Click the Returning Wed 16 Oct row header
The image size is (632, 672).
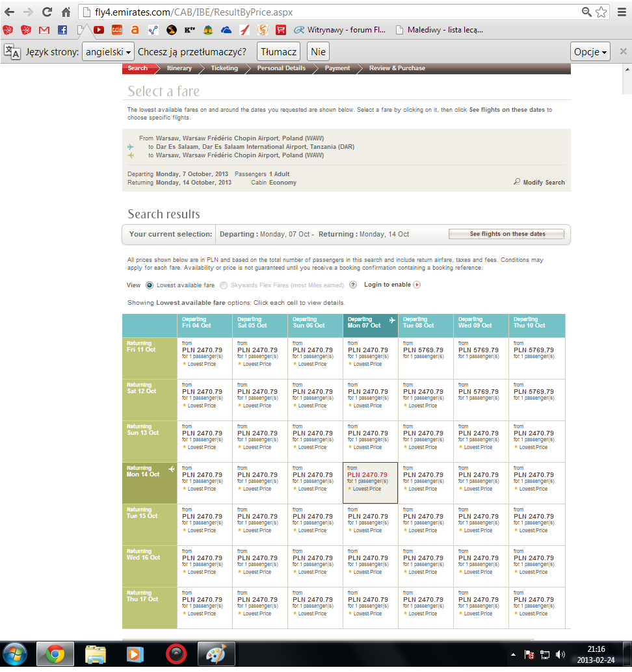point(150,566)
